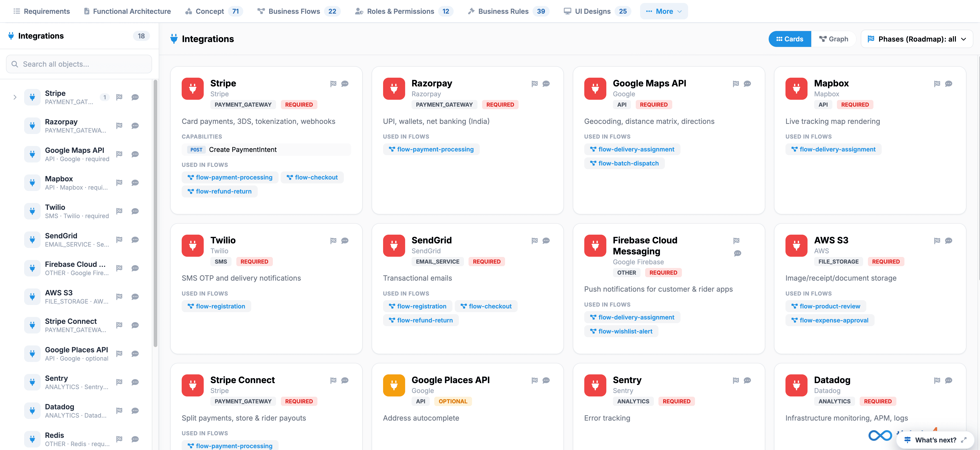Click sidebar flag icon for Twilio row
The width and height of the screenshot is (980, 450).
(119, 211)
